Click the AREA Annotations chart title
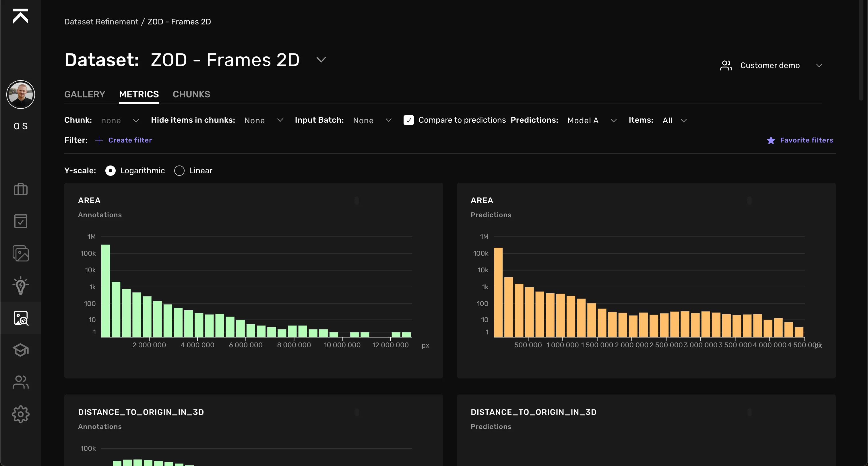868x466 pixels. (x=89, y=201)
